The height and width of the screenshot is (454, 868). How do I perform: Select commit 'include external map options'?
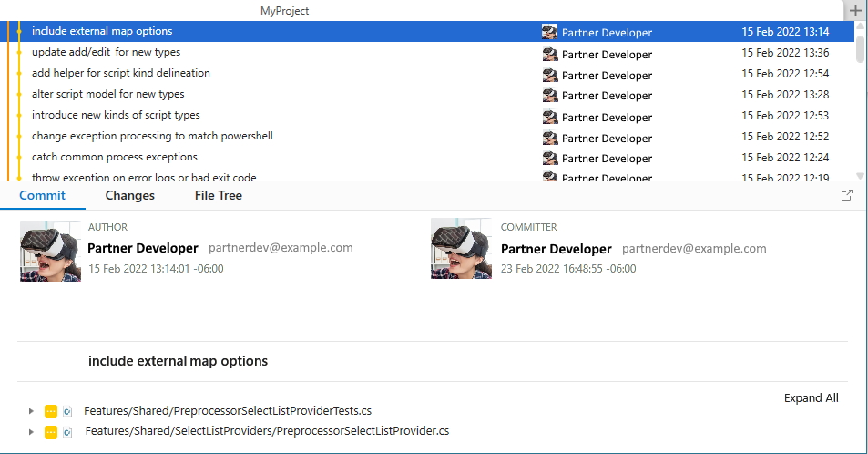point(427,32)
